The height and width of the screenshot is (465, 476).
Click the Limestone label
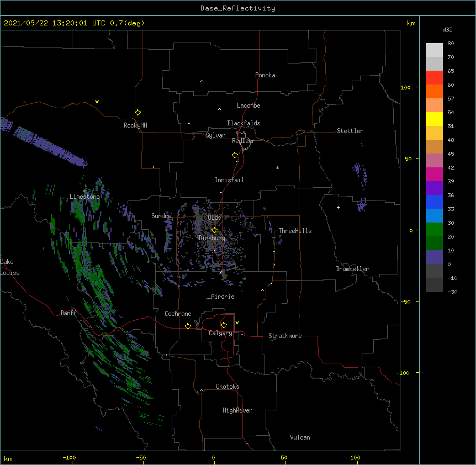coord(84,197)
